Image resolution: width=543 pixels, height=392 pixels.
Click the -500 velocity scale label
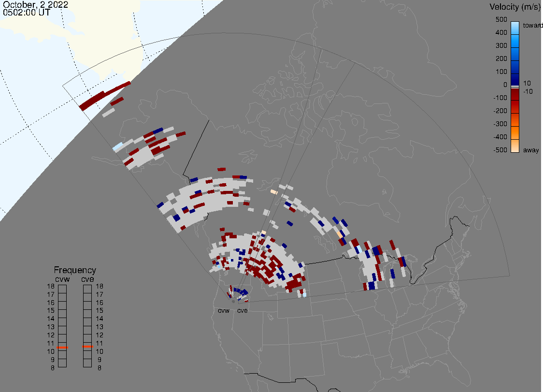pos(500,150)
